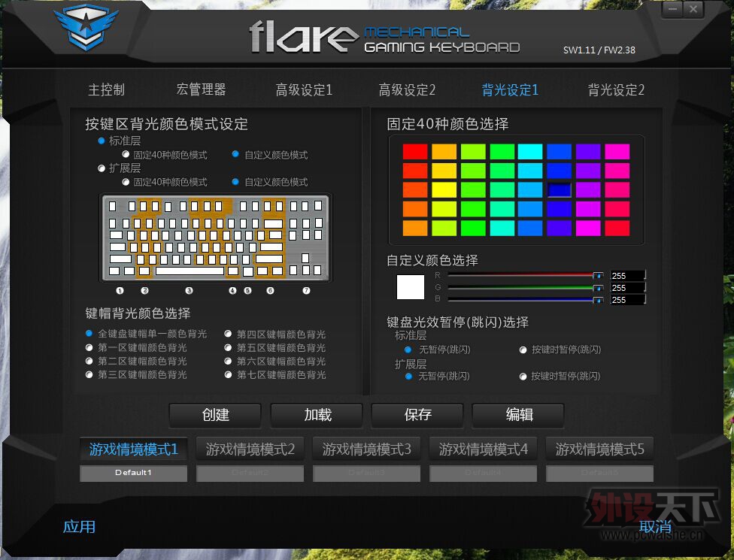
Task: Click the 加载 button
Action: click(x=317, y=415)
